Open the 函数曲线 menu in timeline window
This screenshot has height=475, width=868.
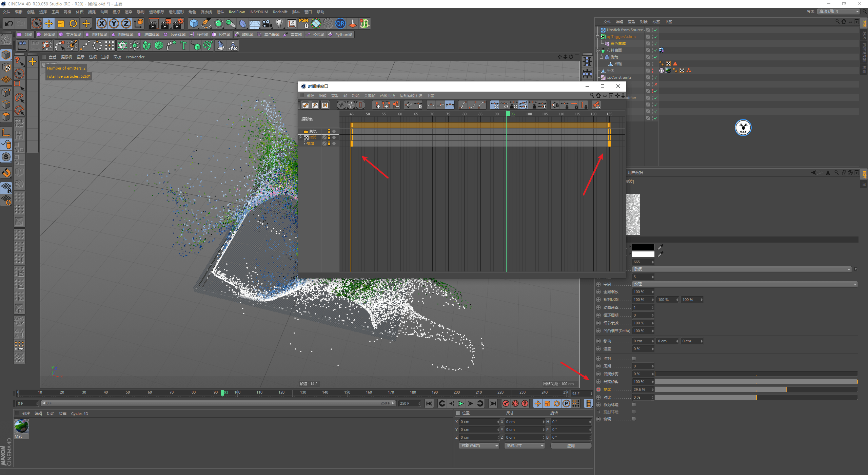coord(387,96)
